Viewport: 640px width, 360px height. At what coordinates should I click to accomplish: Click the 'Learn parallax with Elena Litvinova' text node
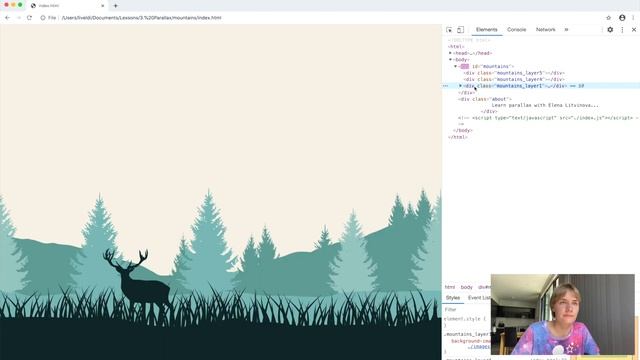pos(544,105)
